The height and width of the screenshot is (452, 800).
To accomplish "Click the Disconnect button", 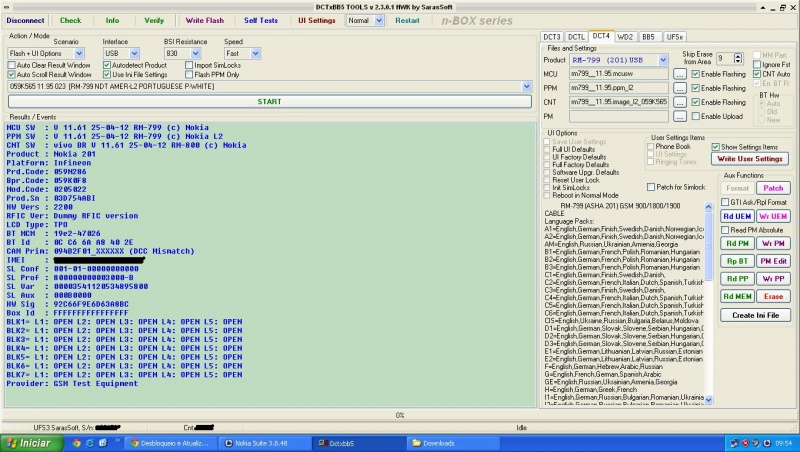I will pos(26,20).
